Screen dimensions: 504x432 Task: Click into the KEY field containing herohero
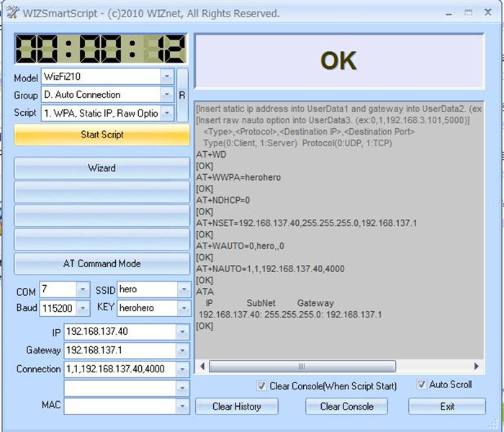click(148, 308)
